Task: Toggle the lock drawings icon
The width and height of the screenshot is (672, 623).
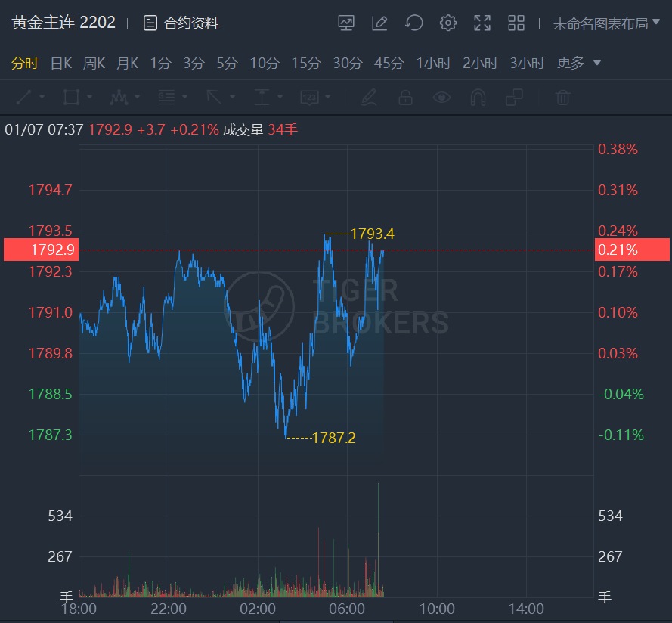Action: pos(405,97)
